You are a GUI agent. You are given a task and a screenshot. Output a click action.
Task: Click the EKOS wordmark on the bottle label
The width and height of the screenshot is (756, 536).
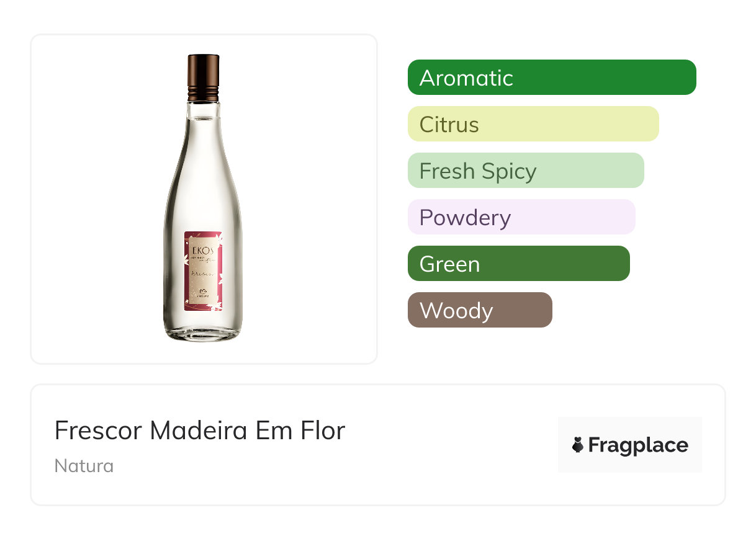click(202, 251)
